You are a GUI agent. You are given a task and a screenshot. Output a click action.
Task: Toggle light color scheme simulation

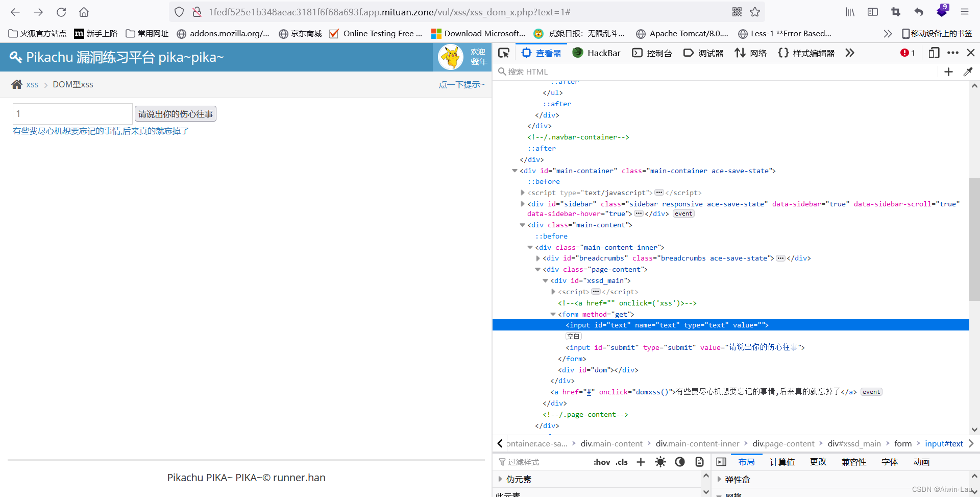[660, 462]
